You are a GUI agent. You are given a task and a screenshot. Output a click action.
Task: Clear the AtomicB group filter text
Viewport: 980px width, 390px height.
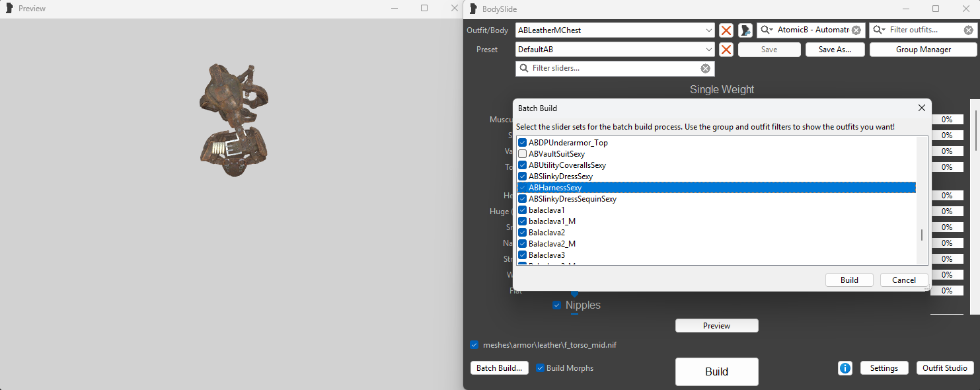pos(856,30)
